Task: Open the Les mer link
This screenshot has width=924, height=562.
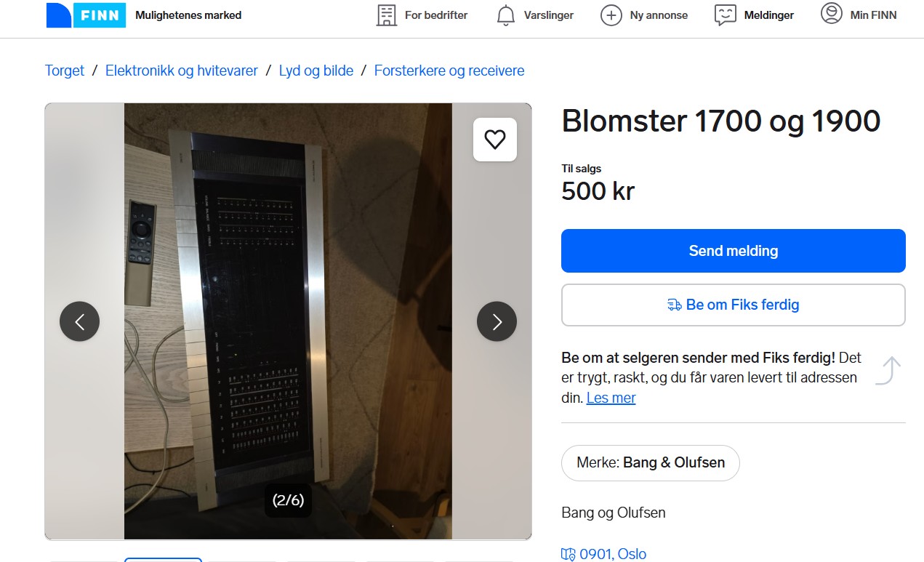Action: pyautogui.click(x=611, y=398)
